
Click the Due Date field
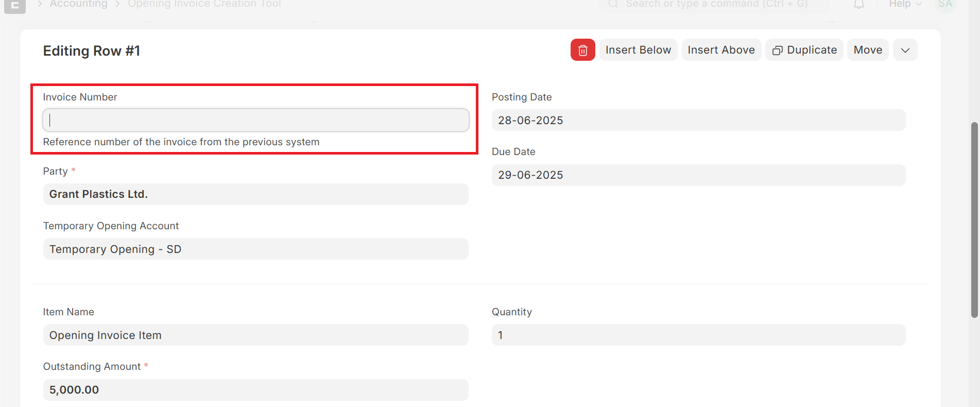click(698, 175)
